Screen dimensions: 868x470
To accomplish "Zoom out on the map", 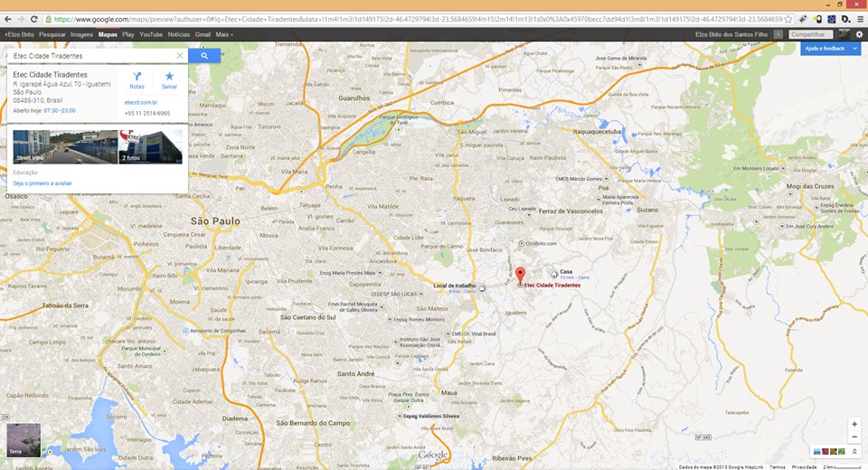I will point(854,437).
